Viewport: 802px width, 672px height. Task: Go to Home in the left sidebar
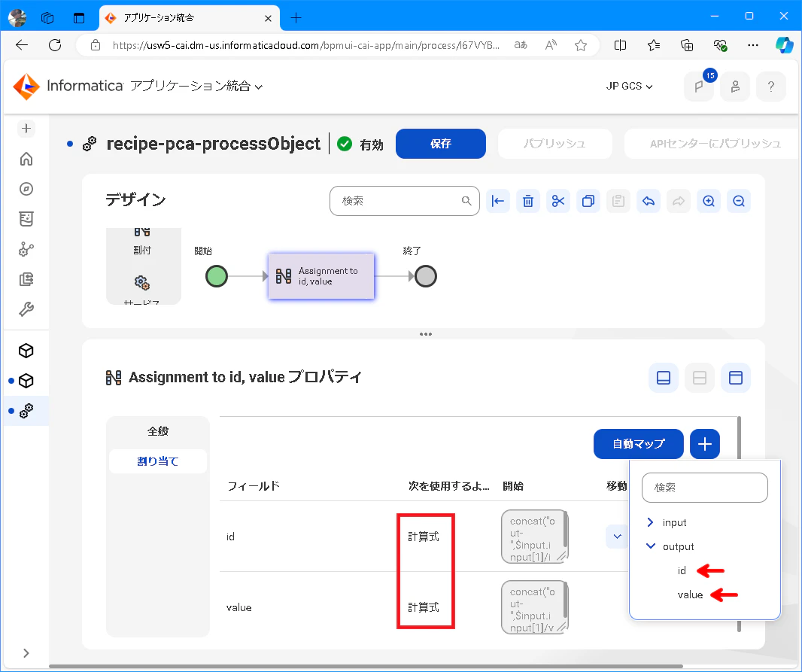pos(26,159)
